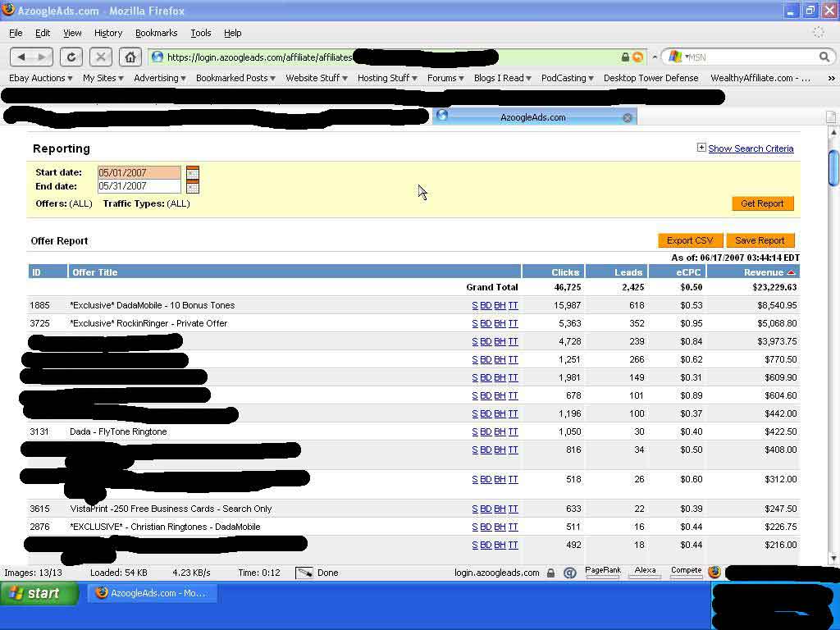The height and width of the screenshot is (630, 840).
Task: Sort the report by the eCPC column header
Action: pyautogui.click(x=688, y=272)
